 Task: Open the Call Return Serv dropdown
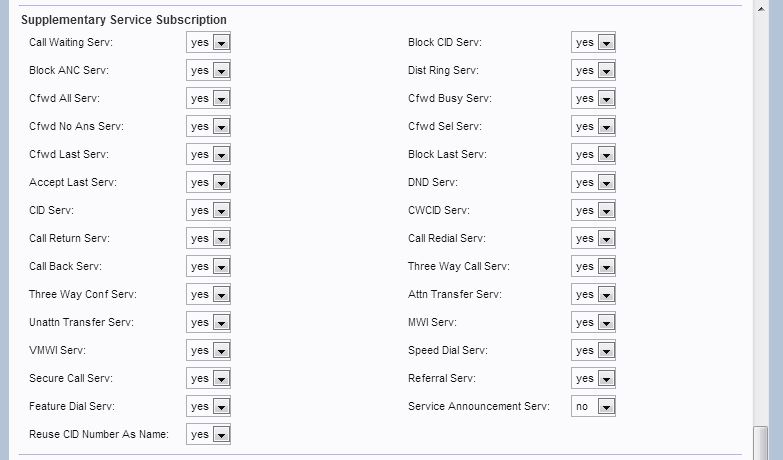click(209, 239)
